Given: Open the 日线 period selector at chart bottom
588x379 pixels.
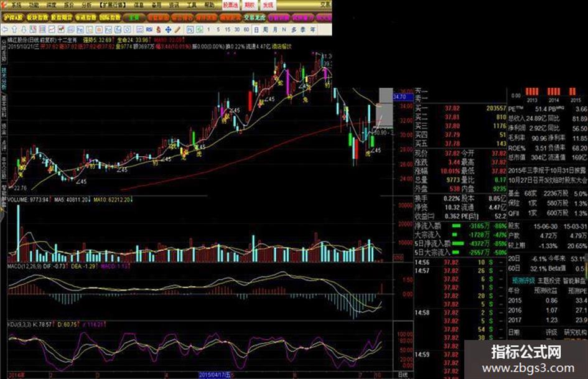Looking at the screenshot, I should pos(403,375).
